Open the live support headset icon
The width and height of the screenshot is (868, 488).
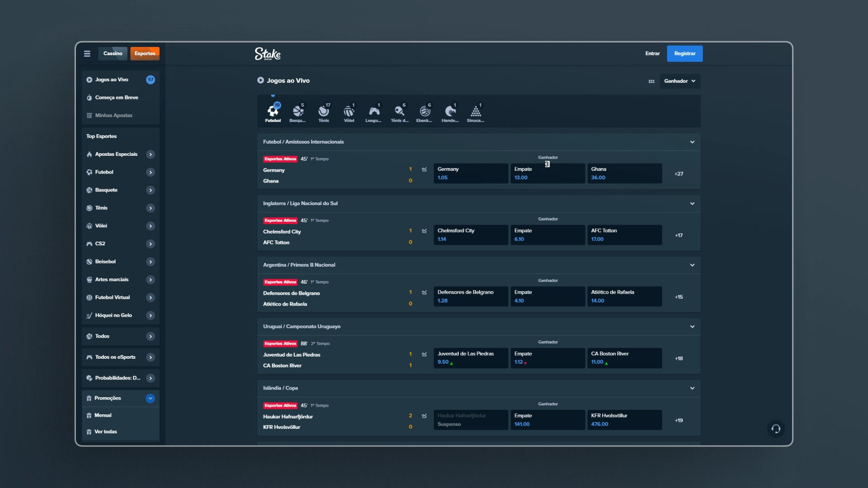776,429
